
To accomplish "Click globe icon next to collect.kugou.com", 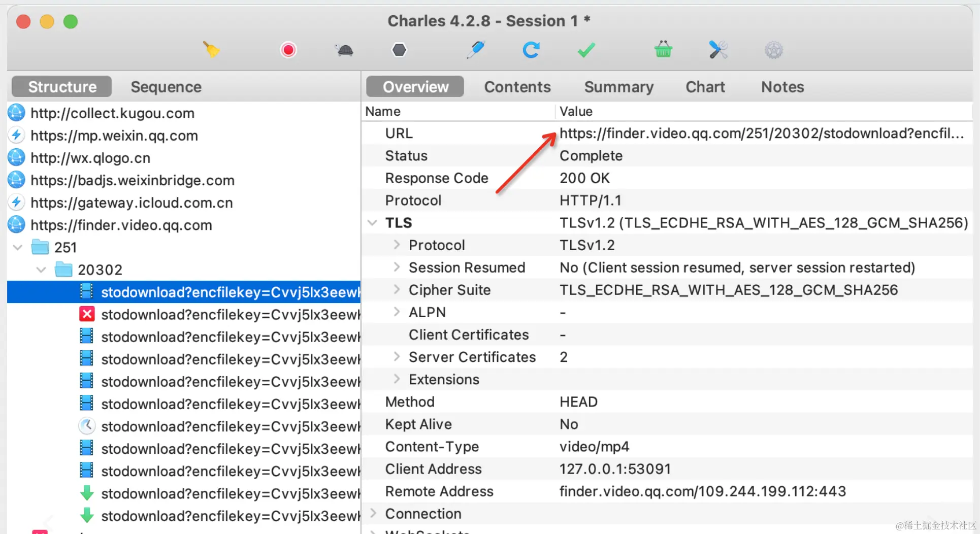I will [x=16, y=113].
